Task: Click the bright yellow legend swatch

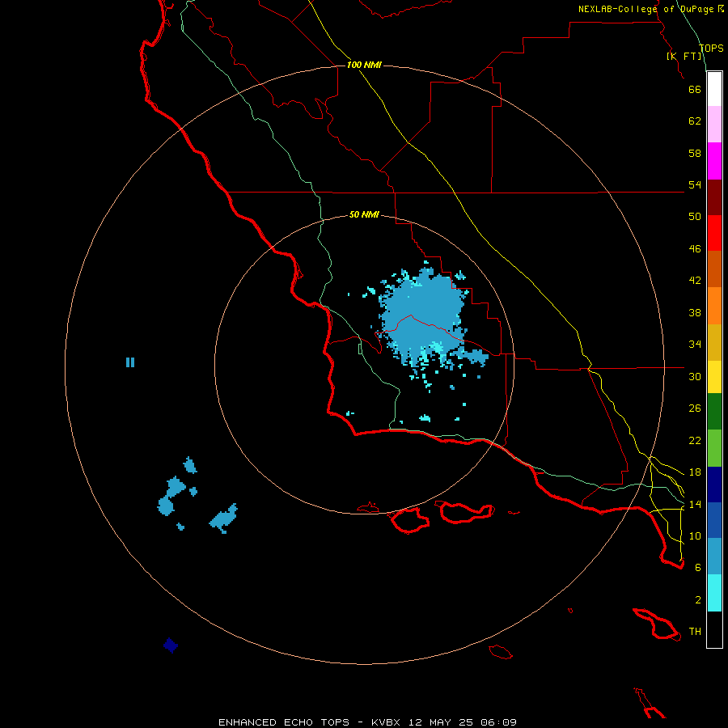Action: 714,377
